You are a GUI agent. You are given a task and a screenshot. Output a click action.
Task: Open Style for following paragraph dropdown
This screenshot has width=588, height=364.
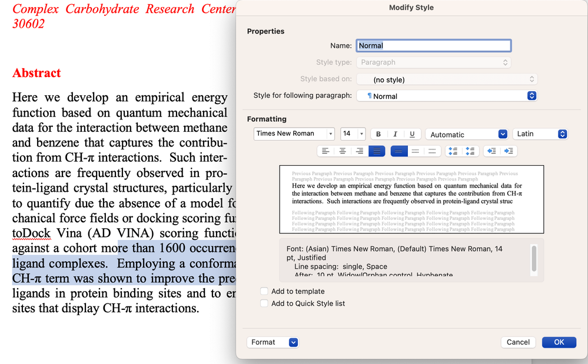[531, 95]
